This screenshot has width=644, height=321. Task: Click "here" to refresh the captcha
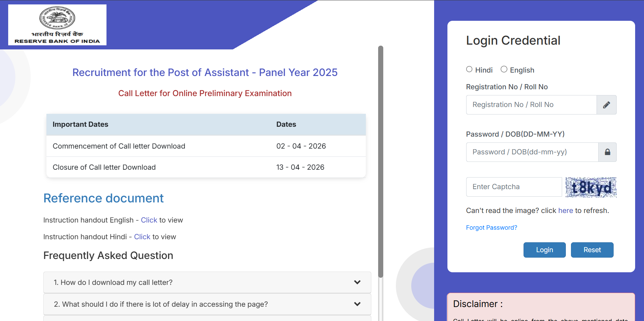pos(566,211)
